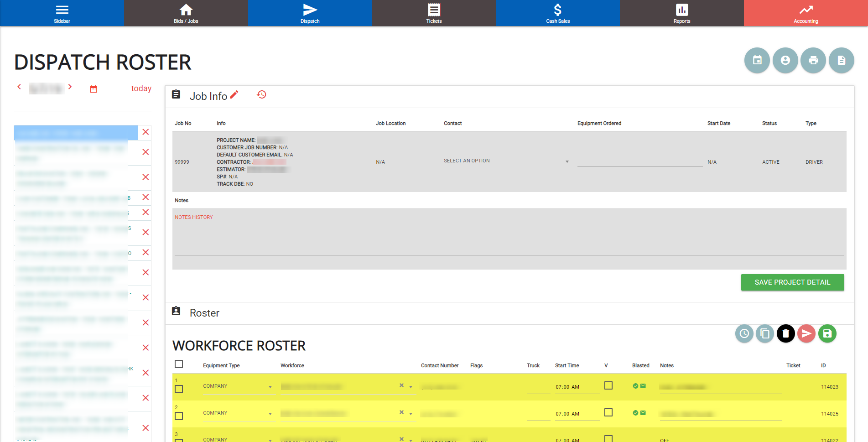
Task: Switch to the Tickets tab
Action: point(434,13)
